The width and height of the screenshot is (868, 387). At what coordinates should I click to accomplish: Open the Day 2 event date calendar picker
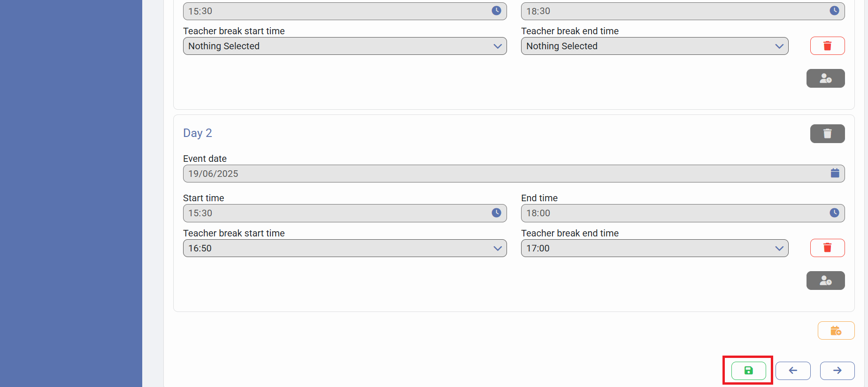tap(835, 174)
